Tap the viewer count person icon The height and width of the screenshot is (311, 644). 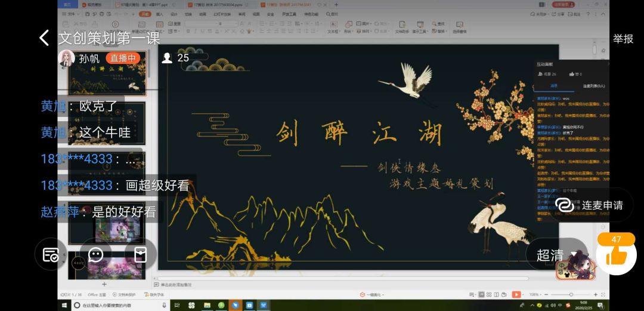(168, 58)
